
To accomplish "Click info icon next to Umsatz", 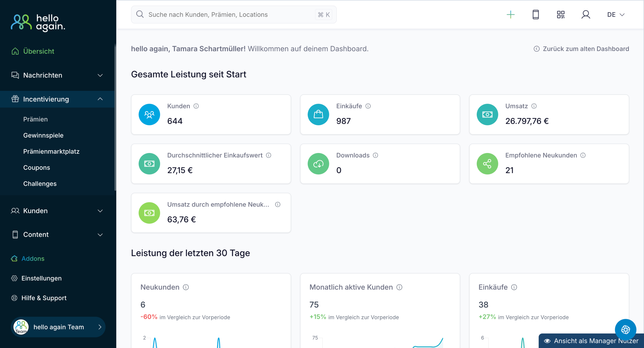I will pyautogui.click(x=534, y=106).
